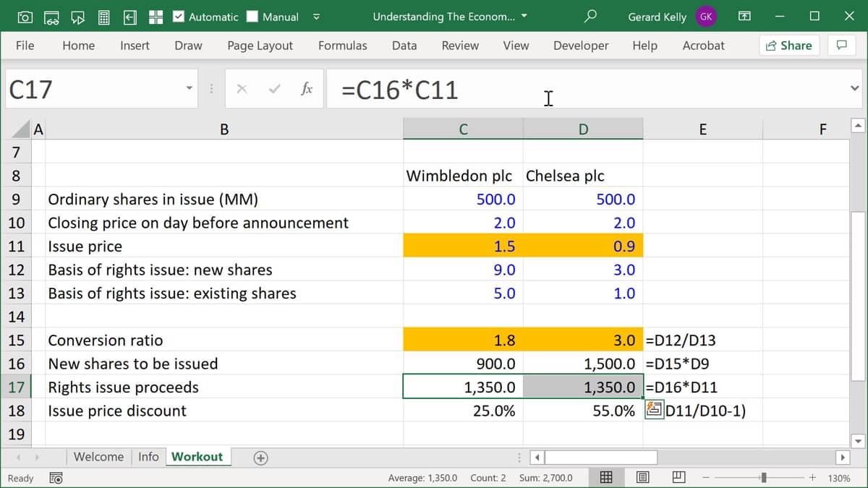Select the orange Wimbledon issue price cell 1.5
Image resolution: width=868 pixels, height=488 pixels.
pos(463,247)
